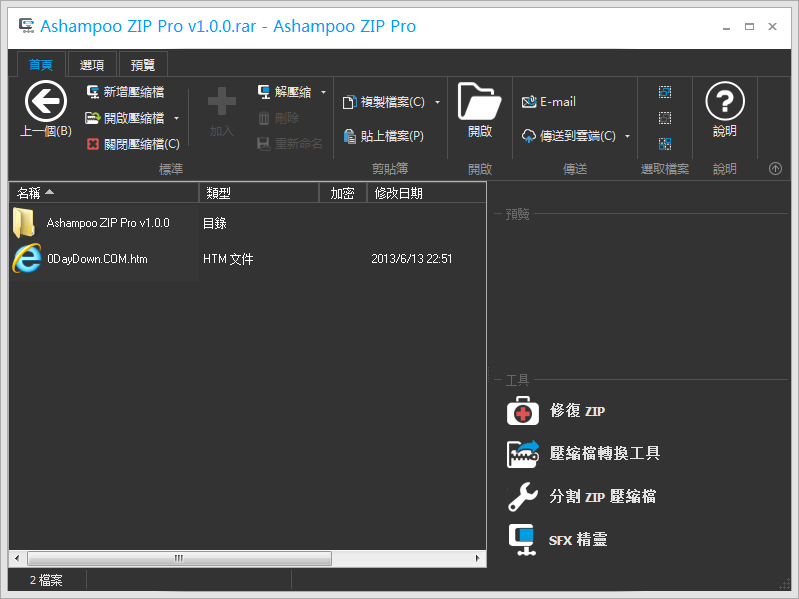This screenshot has height=599, width=799.
Task: Launch the 修復 ZIP tool
Action: point(577,411)
